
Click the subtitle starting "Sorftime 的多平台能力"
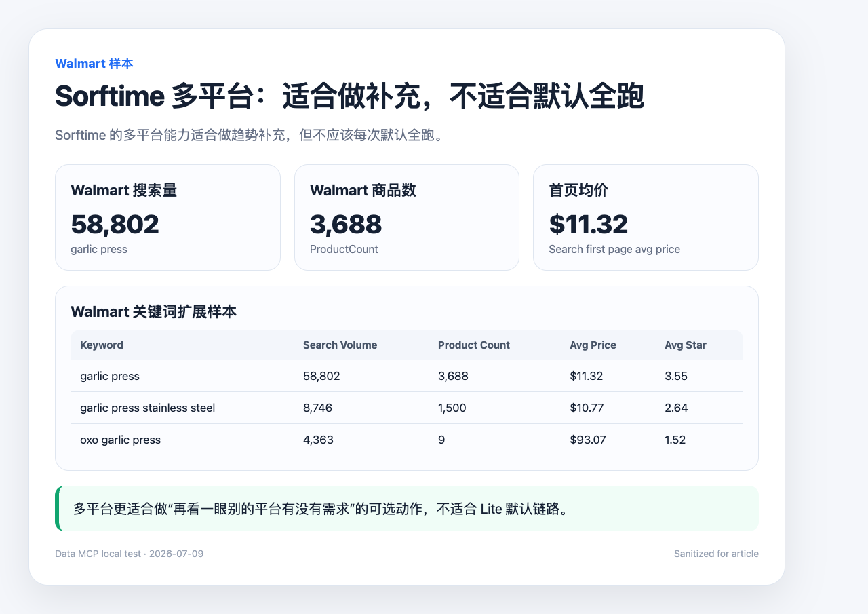tap(250, 135)
